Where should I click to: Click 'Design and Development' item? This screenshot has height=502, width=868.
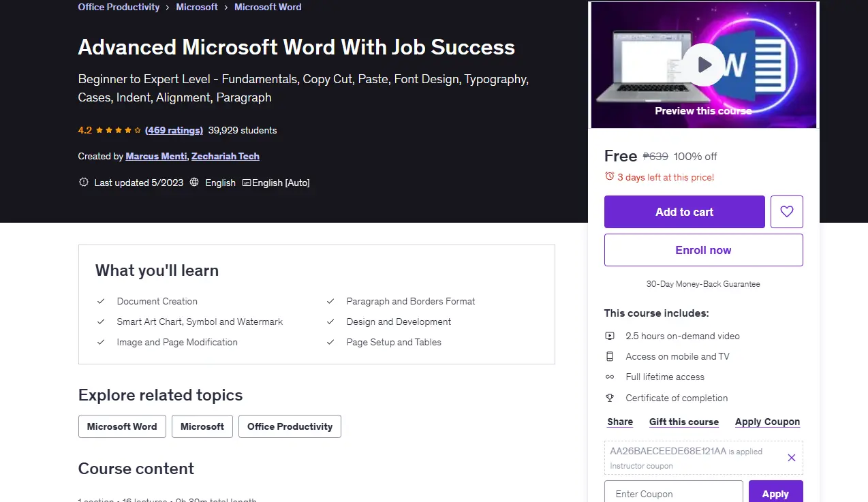pos(399,321)
